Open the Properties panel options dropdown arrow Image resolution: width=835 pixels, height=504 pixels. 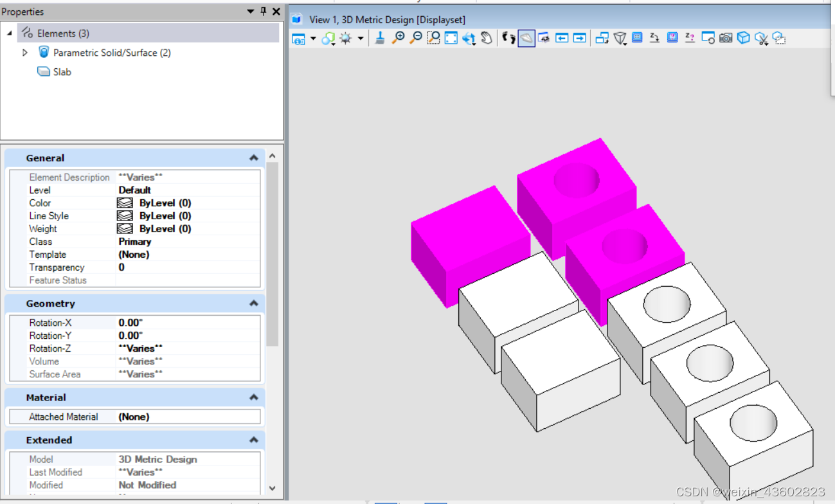(251, 12)
